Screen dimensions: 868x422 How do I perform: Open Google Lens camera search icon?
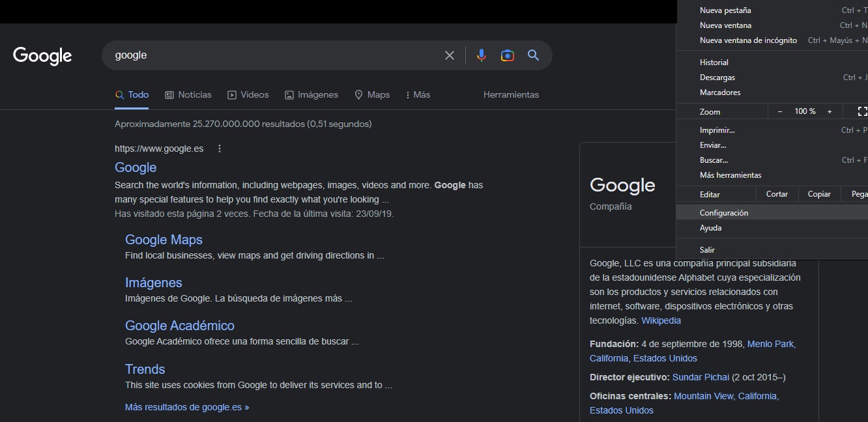click(508, 55)
